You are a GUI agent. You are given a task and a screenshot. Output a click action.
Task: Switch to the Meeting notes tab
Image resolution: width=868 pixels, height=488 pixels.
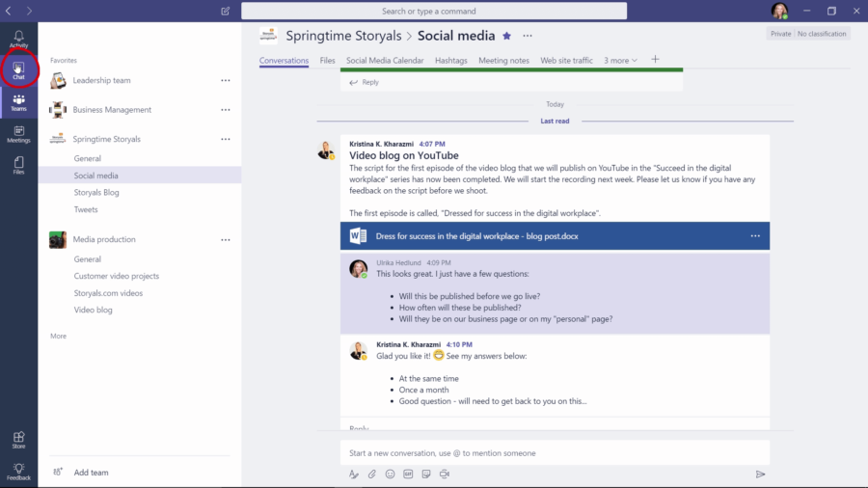coord(503,61)
